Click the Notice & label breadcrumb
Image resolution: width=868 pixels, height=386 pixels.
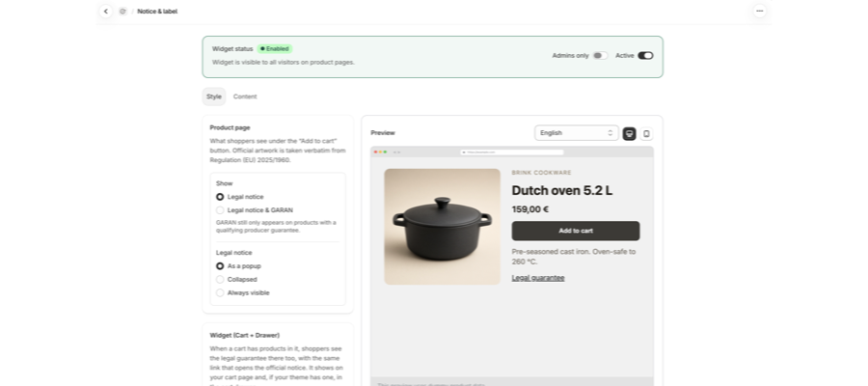157,11
